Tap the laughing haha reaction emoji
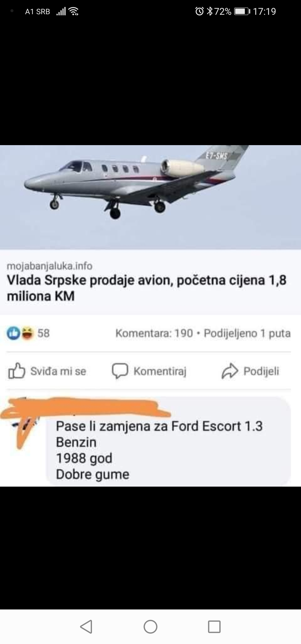Screen dimensions: 301x644 click(x=27, y=333)
